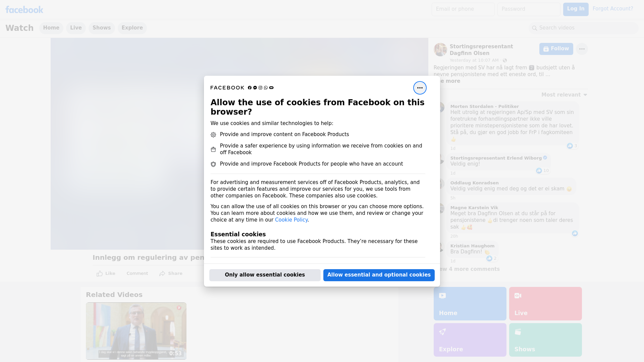Image resolution: width=644 pixels, height=362 pixels.
Task: Select the Home tab in Watch bar
Action: point(51,28)
